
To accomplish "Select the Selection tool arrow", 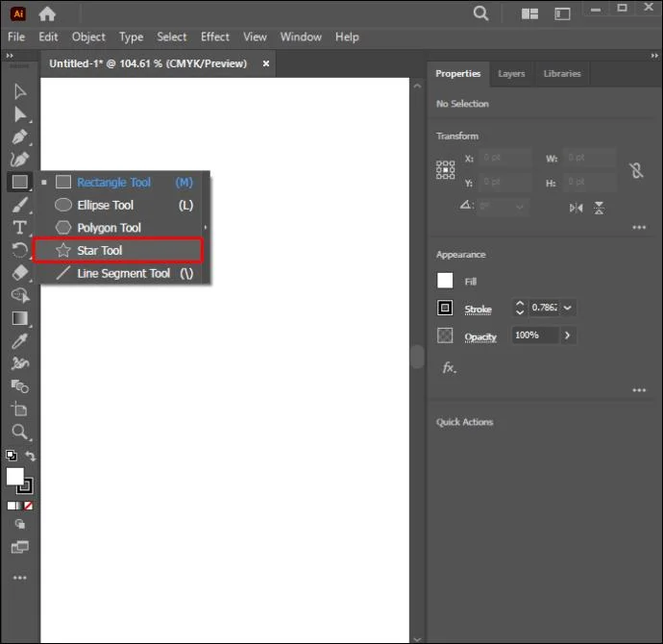I will pos(19,91).
